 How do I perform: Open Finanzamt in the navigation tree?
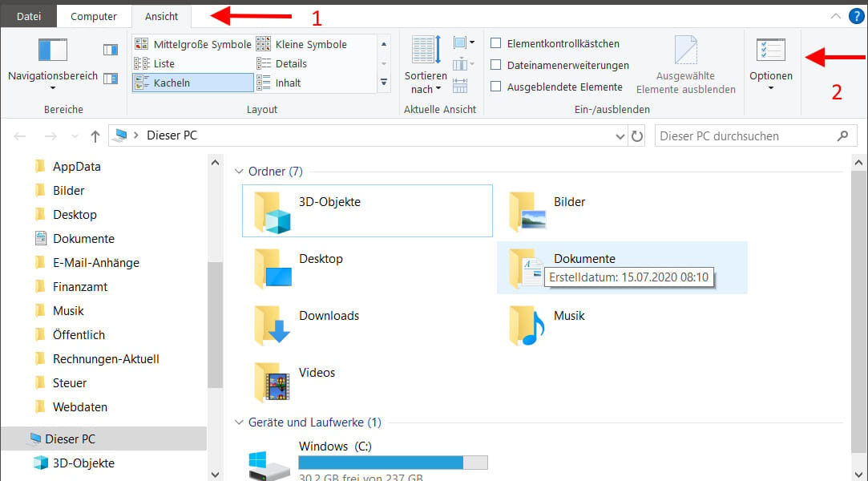click(80, 287)
